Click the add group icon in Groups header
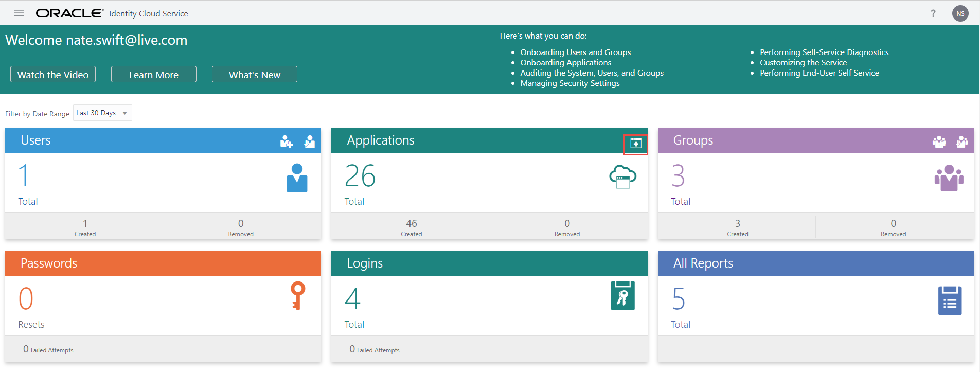The height and width of the screenshot is (372, 980). [939, 141]
